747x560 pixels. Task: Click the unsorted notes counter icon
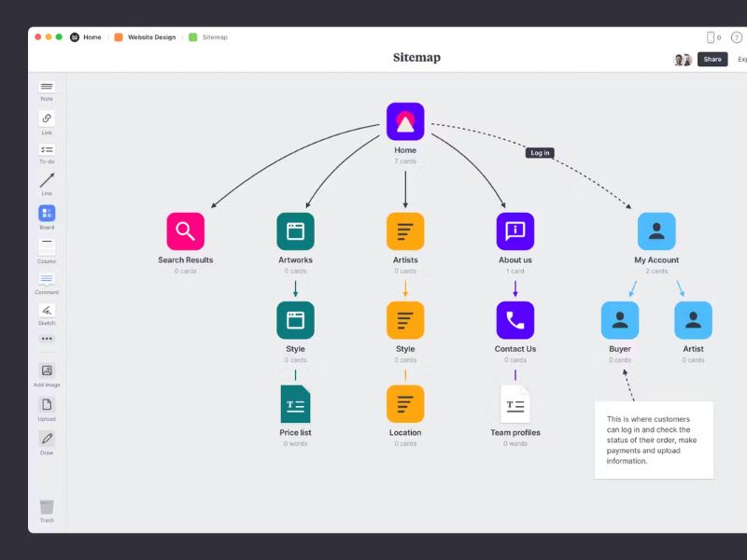pos(713,37)
